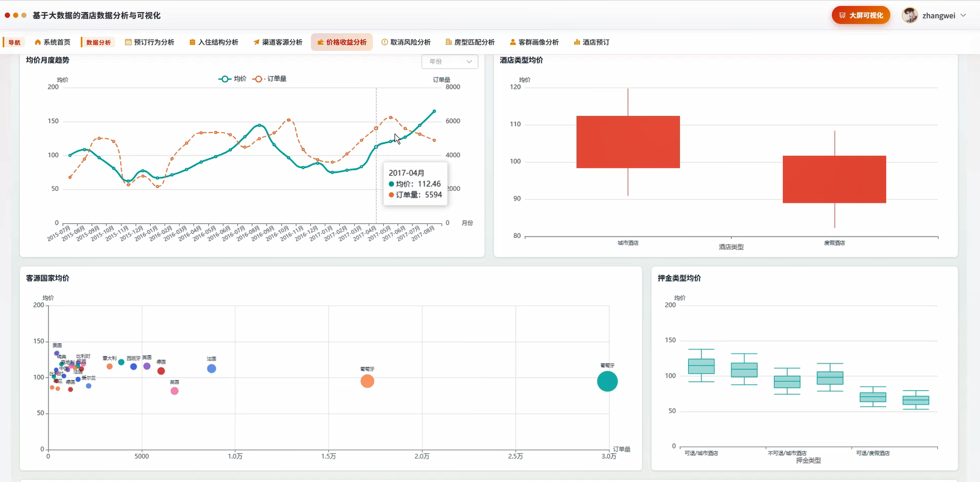Click the home icon beside 系统首页
980x482 pixels.
click(x=38, y=42)
